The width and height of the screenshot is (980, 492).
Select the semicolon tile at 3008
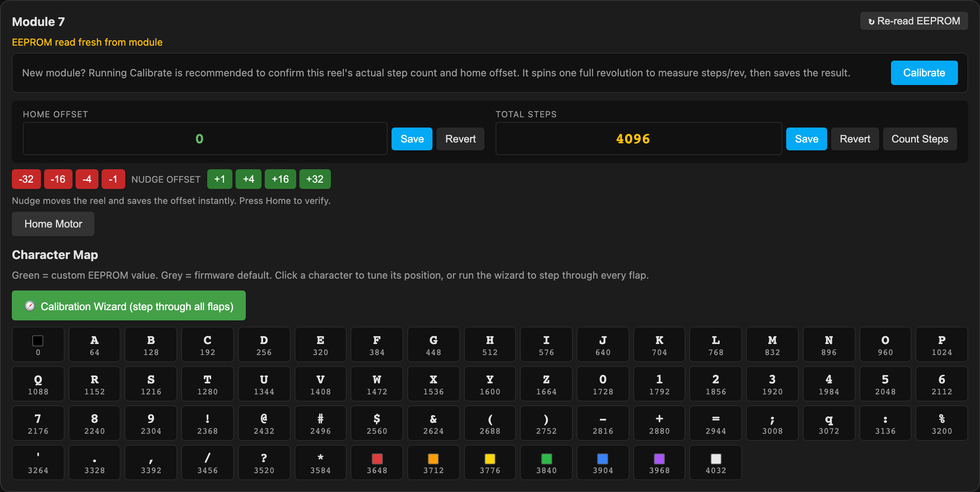click(772, 423)
